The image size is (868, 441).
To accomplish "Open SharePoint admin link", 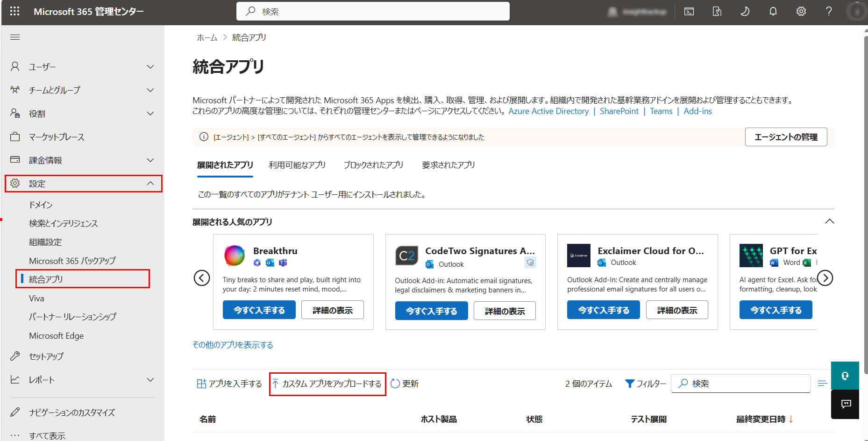I will (619, 111).
